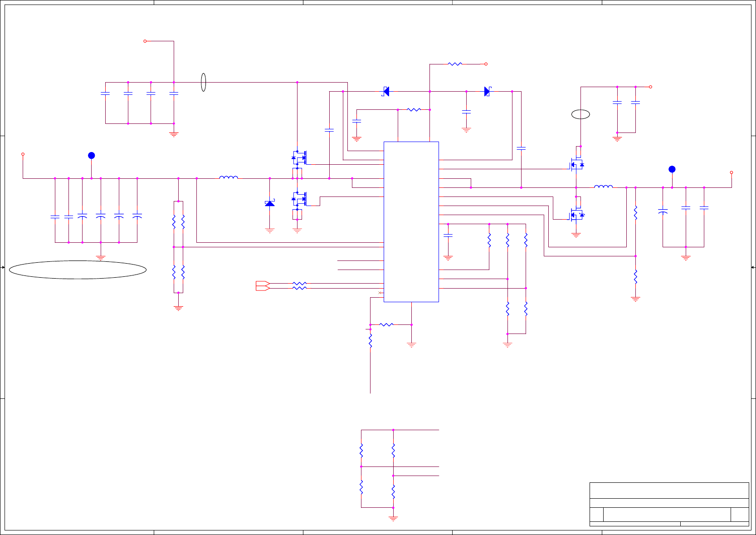Click the red terminal at the far-left input rail
This screenshot has width=756, height=535.
click(23, 154)
